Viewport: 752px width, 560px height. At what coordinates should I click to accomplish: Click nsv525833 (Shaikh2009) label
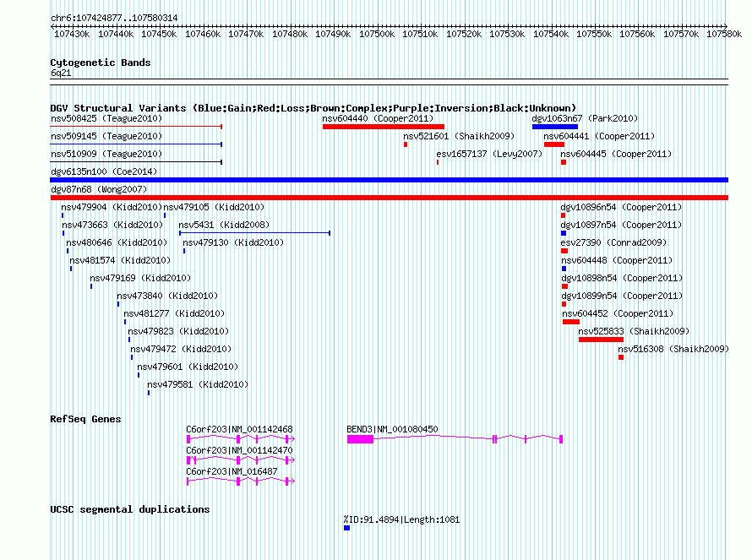(634, 331)
